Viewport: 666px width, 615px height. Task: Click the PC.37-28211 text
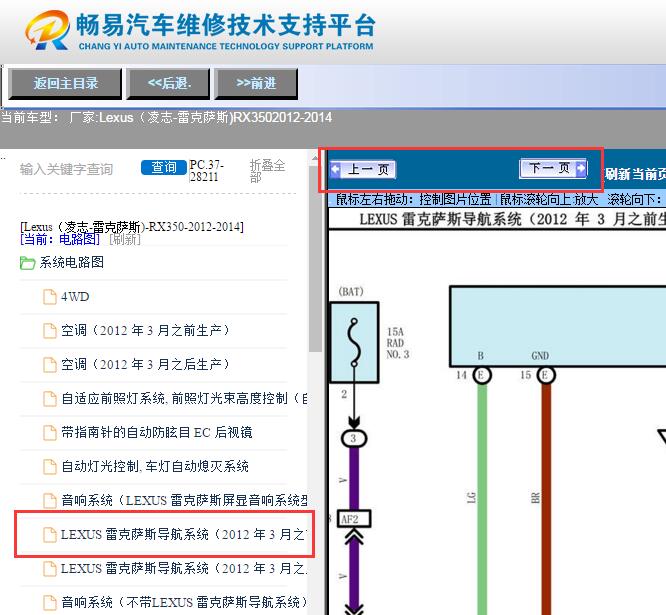coord(206,170)
